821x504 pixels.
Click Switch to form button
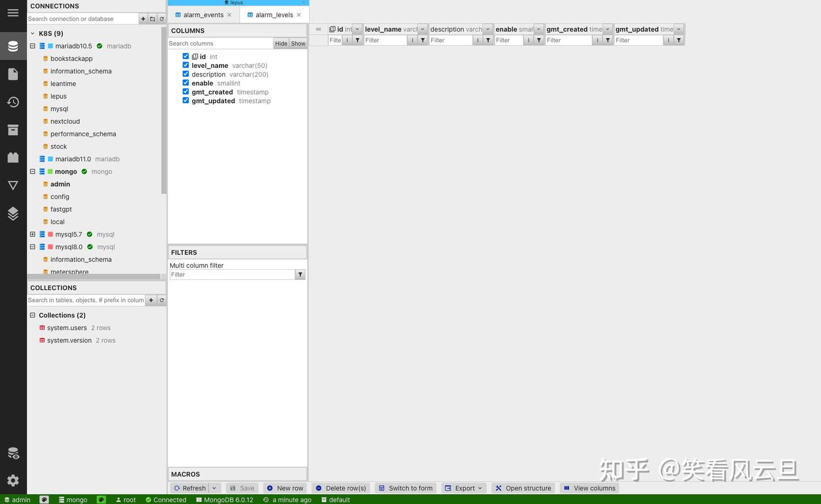click(405, 488)
